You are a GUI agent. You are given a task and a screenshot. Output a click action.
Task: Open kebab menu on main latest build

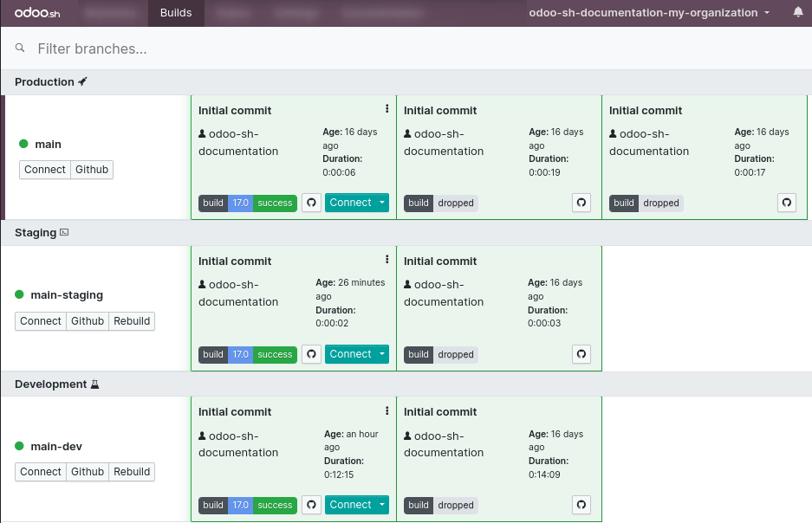pos(387,109)
